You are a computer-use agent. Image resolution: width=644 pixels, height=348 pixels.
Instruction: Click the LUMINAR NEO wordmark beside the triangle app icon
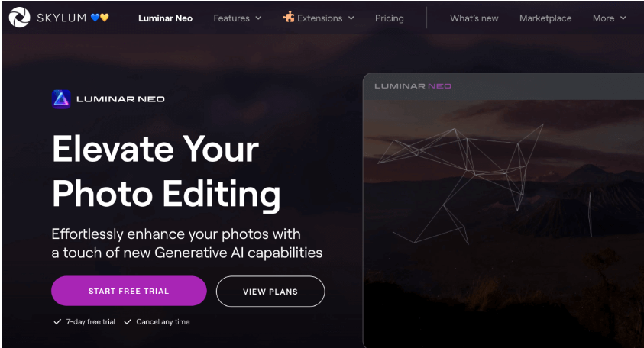pyautogui.click(x=121, y=99)
